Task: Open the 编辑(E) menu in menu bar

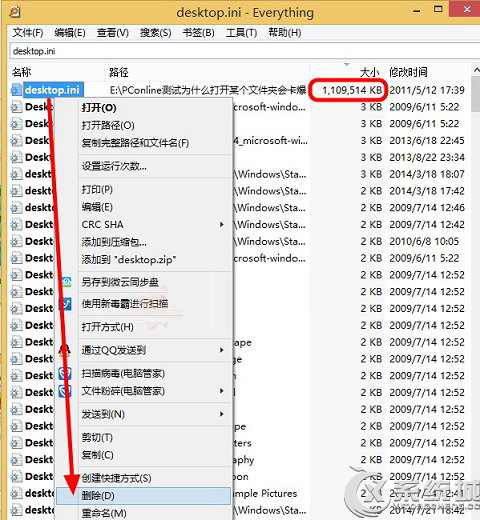Action: tap(70, 33)
